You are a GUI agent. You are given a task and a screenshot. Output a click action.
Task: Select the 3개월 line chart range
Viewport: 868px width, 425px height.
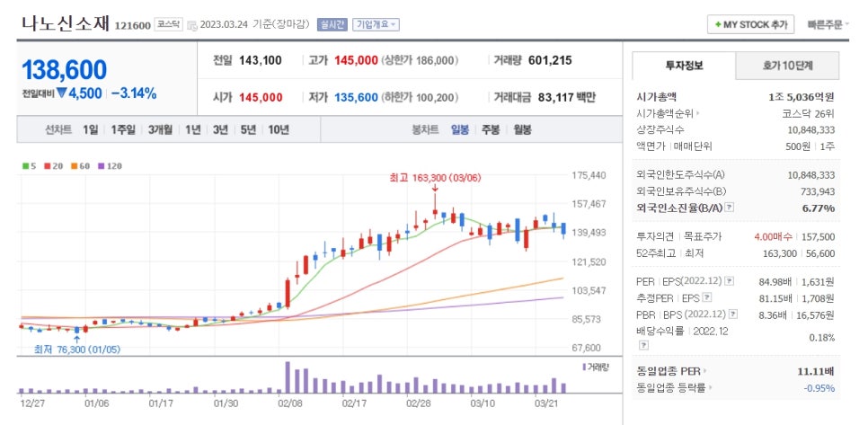[160, 129]
